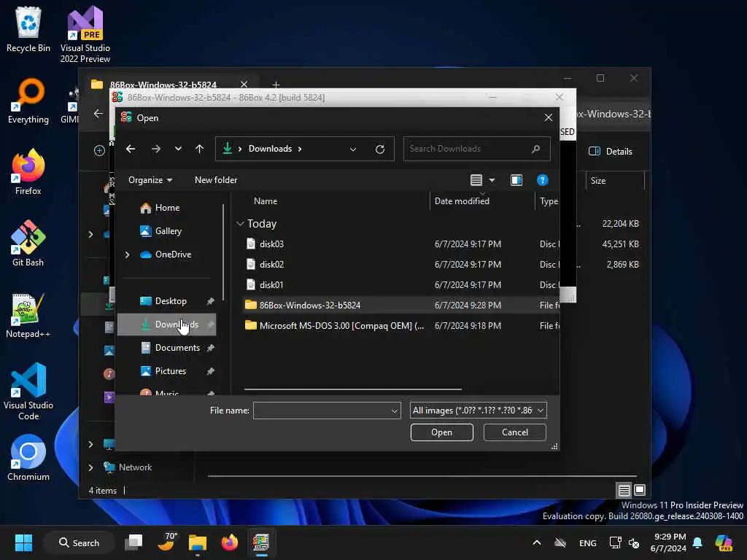Open Task View on taskbar
747x560 pixels.
(x=133, y=542)
